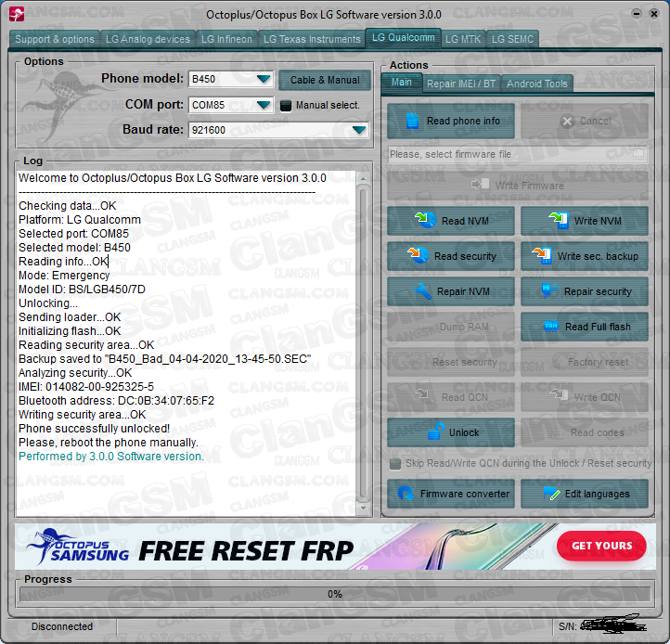Screen dimensions: 670x644
Task: Click the Repair security icon
Action: click(549, 290)
